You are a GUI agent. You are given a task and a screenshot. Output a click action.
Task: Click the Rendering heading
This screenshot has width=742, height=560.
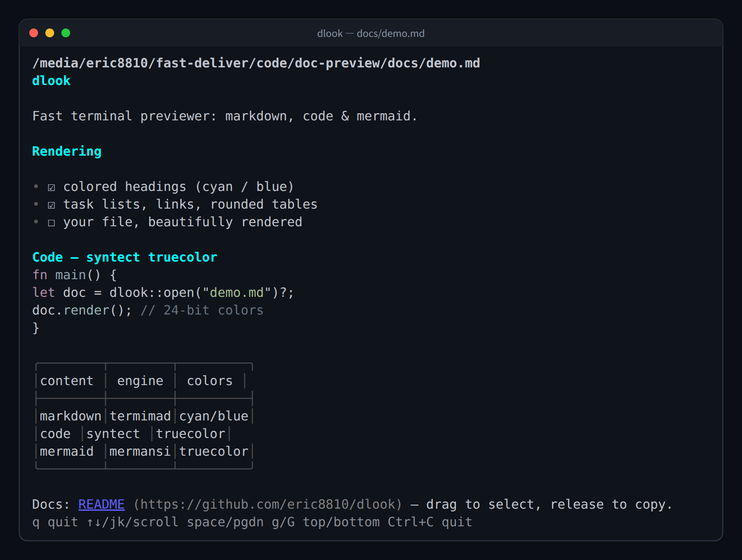[67, 152]
